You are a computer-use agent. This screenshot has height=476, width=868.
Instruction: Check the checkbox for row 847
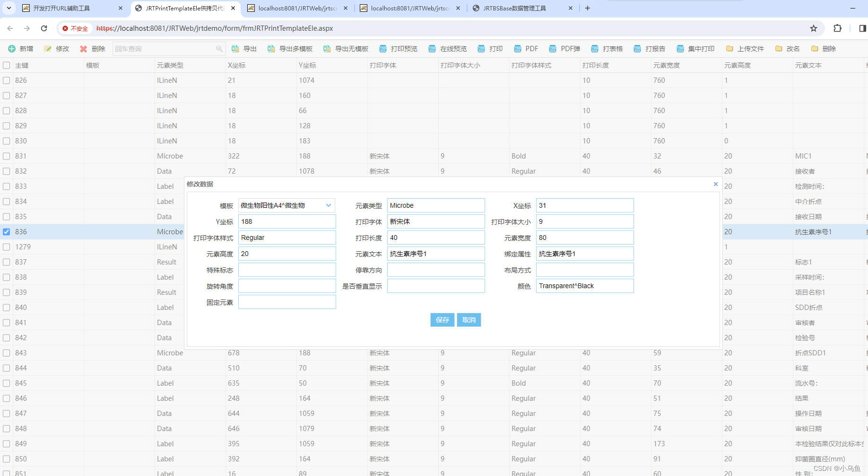tap(6, 414)
